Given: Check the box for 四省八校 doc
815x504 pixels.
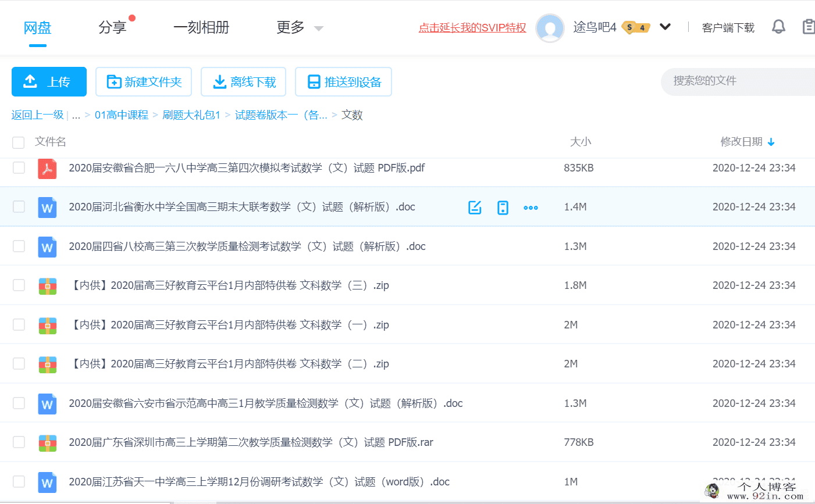Looking at the screenshot, I should point(19,246).
